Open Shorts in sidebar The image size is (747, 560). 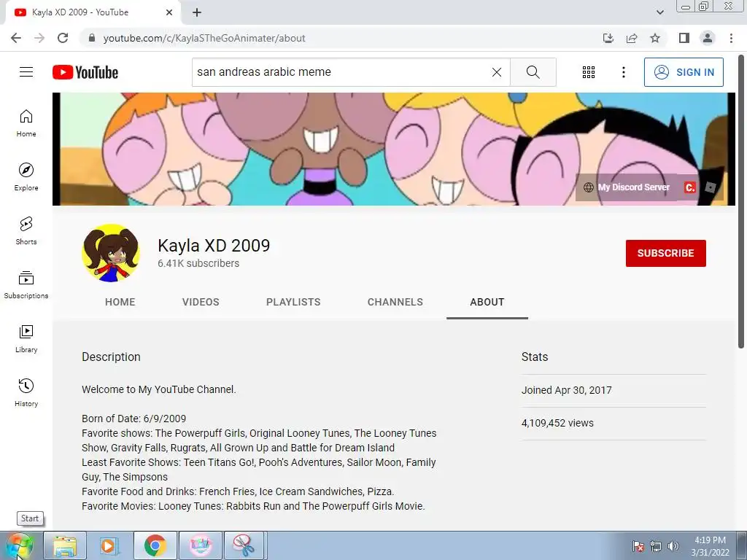(x=26, y=230)
